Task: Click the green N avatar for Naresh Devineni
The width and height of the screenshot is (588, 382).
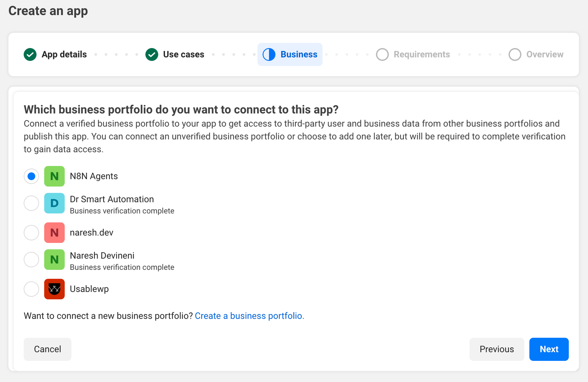Action: (x=54, y=260)
